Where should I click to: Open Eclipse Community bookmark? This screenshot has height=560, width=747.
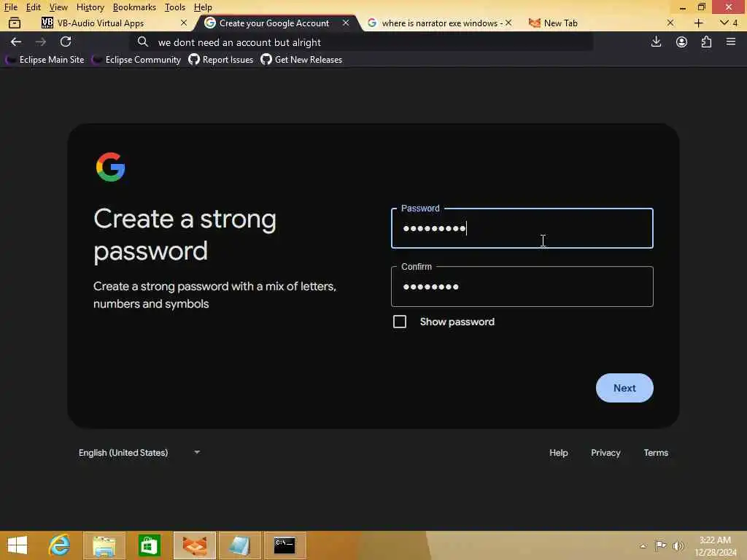pyautogui.click(x=136, y=60)
